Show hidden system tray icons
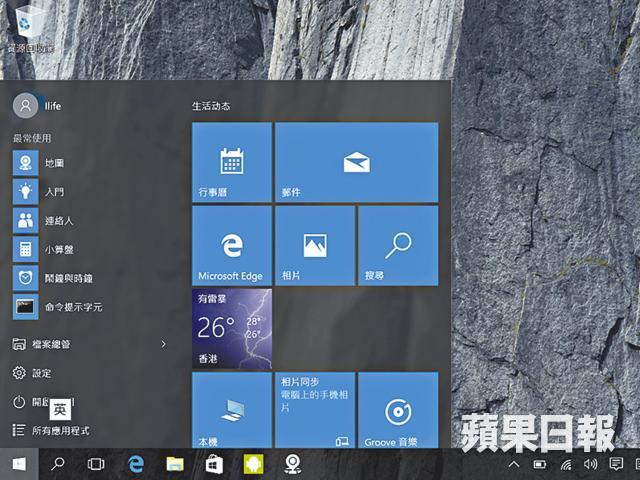Viewport: 640px width, 480px height. [514, 464]
